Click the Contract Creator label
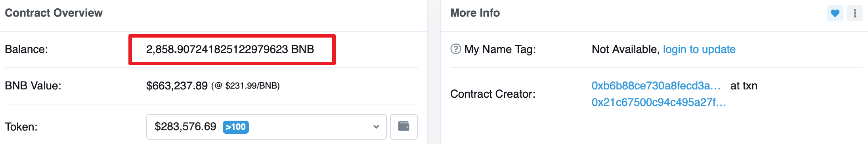Screen dimensions: 868x144 (x=493, y=94)
